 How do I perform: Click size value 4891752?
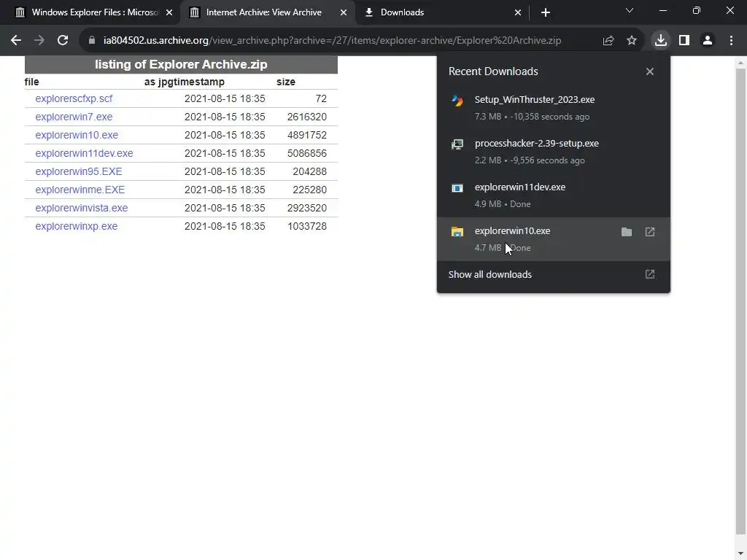tap(307, 135)
